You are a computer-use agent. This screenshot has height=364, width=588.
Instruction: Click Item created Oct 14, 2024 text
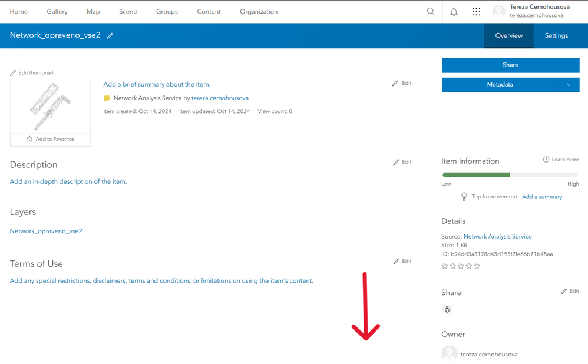pyautogui.click(x=137, y=111)
